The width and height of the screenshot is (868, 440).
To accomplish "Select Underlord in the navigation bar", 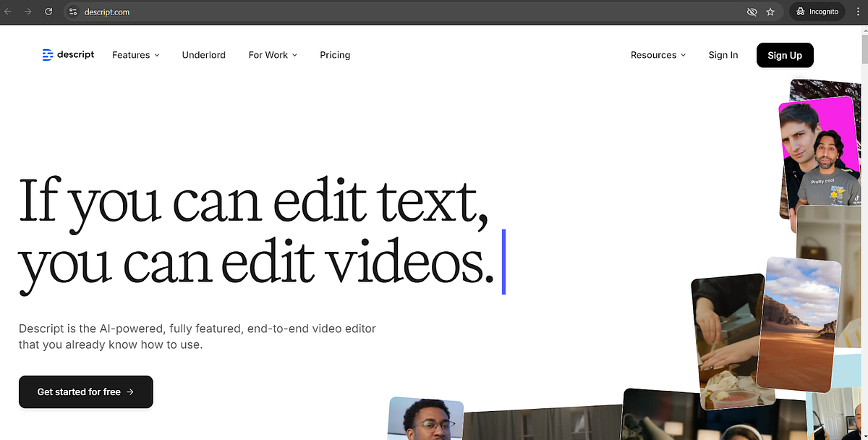I will tap(203, 55).
